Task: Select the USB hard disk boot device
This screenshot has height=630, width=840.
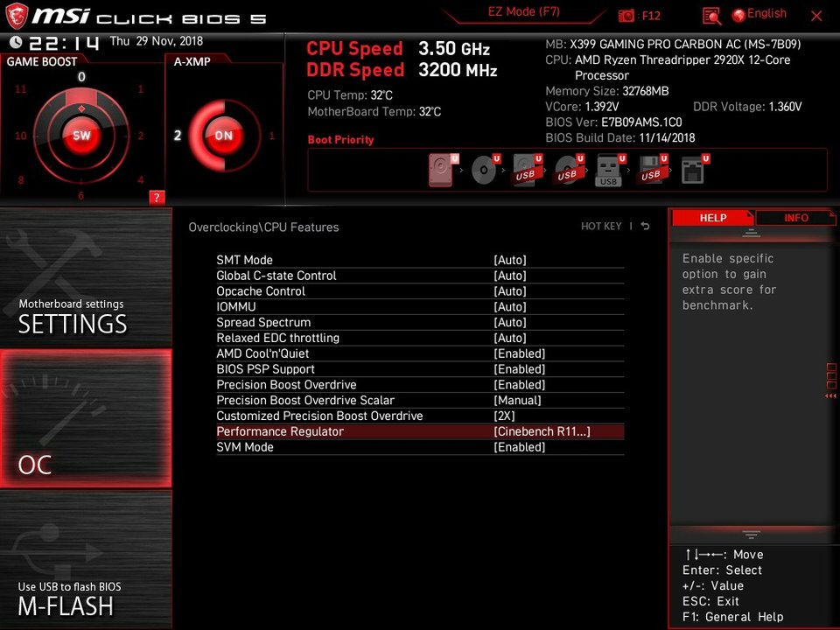Action: pyautogui.click(x=527, y=170)
